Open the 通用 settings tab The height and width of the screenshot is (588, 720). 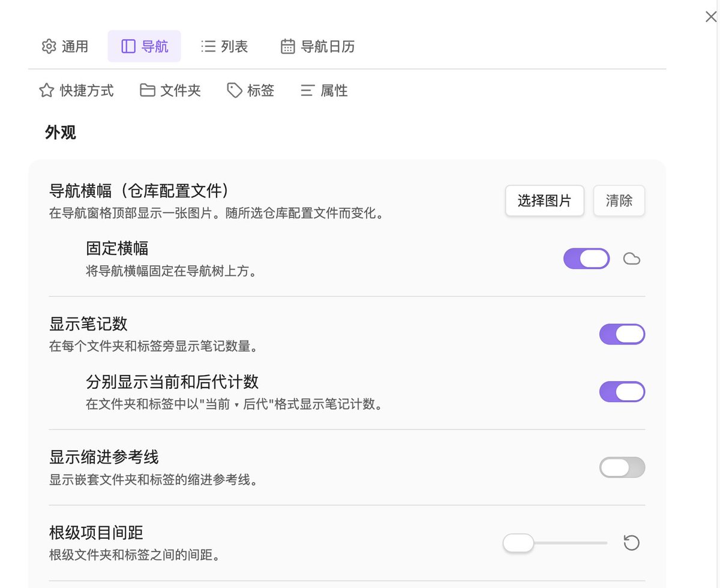65,46
